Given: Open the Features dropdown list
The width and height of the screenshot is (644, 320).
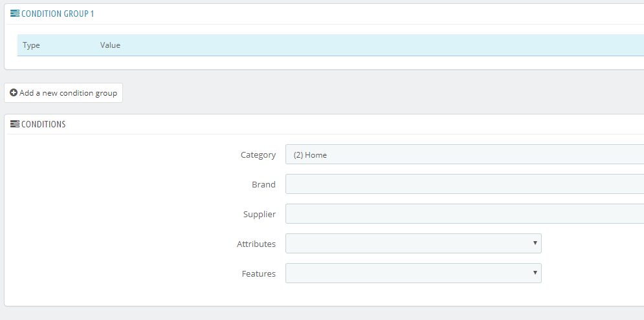Looking at the screenshot, I should (408, 273).
